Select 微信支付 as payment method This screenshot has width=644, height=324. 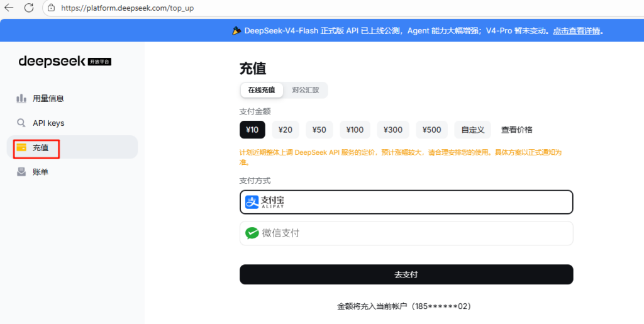point(406,233)
